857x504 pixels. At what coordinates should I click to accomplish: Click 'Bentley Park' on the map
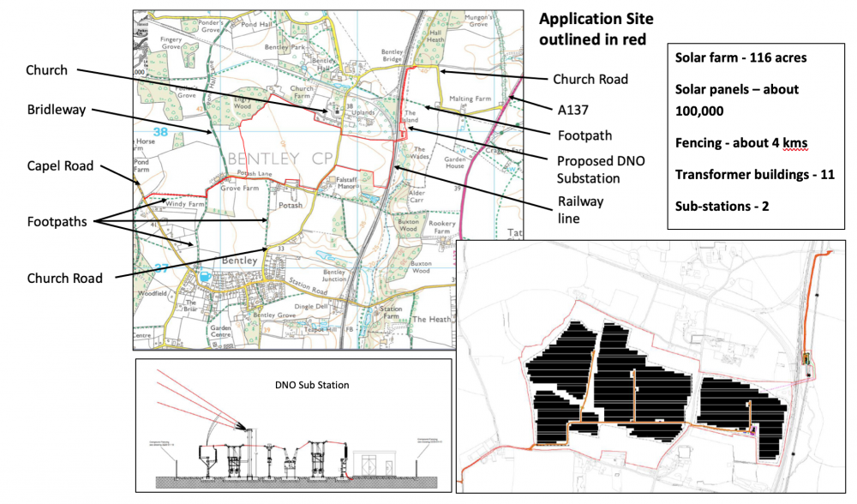pos(285,47)
